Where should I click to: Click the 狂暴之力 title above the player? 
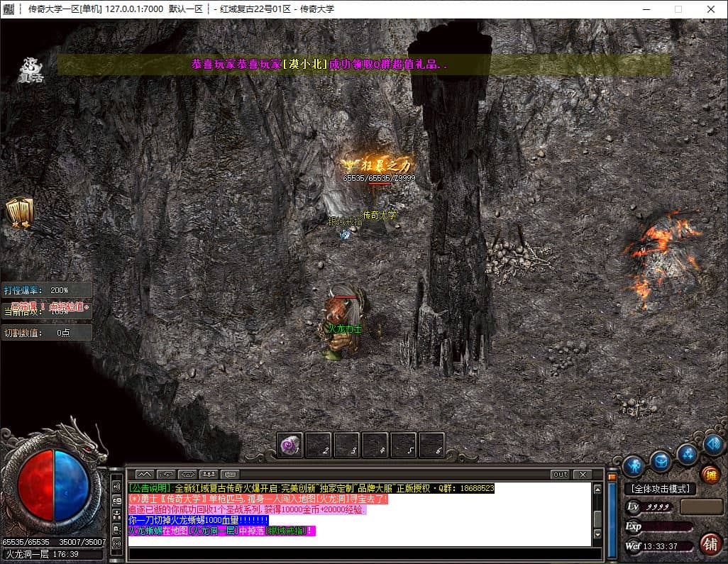(x=377, y=165)
